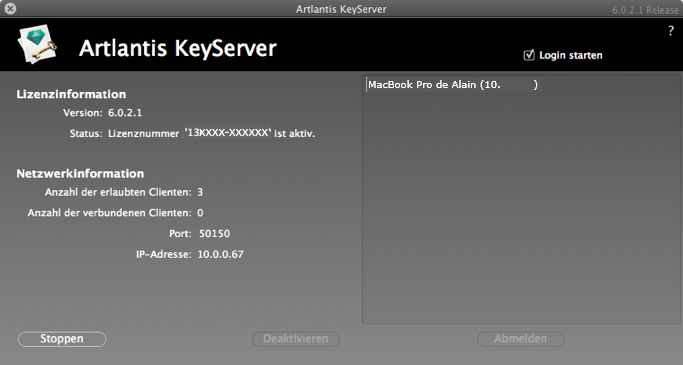The image size is (683, 365).
Task: Click the license number 13XXXX-XXXXXX
Action: (228, 132)
